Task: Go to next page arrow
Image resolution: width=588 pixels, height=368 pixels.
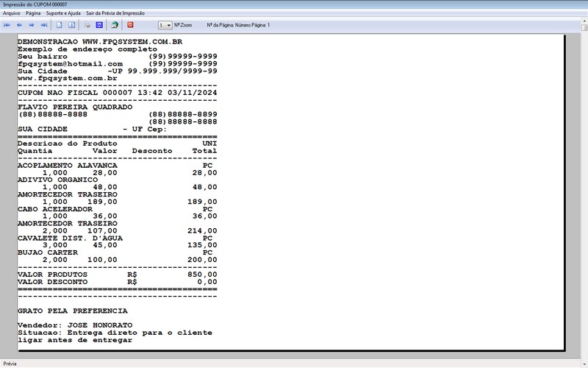Action: [x=32, y=25]
